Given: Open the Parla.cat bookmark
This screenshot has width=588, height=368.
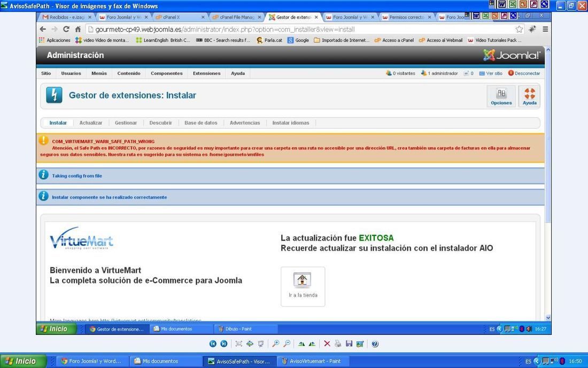Looking at the screenshot, I should (269, 40).
